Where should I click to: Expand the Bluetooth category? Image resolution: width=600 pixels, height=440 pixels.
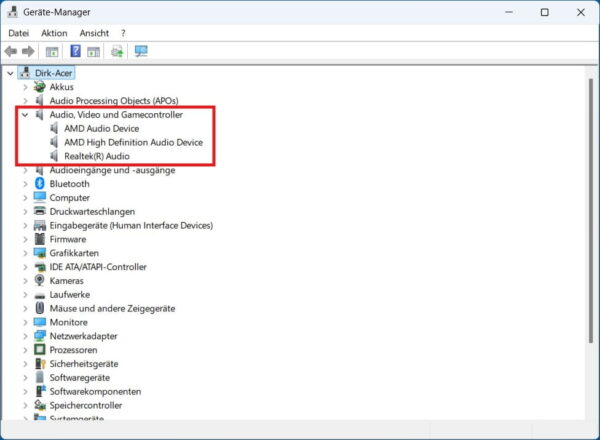[25, 184]
